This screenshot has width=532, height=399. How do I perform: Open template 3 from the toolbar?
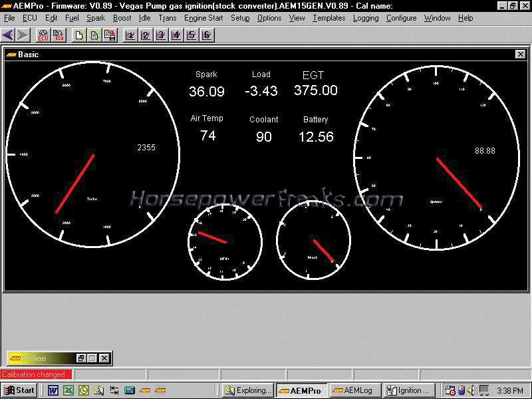(160, 35)
